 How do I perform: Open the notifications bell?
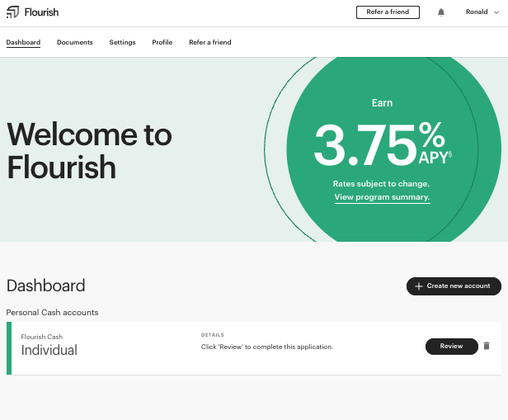pos(441,12)
